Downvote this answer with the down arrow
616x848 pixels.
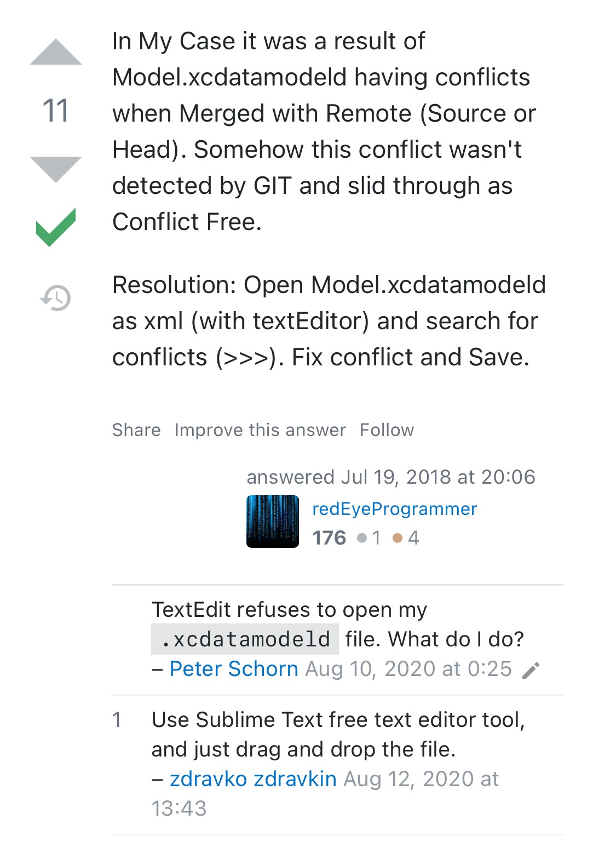click(55, 168)
